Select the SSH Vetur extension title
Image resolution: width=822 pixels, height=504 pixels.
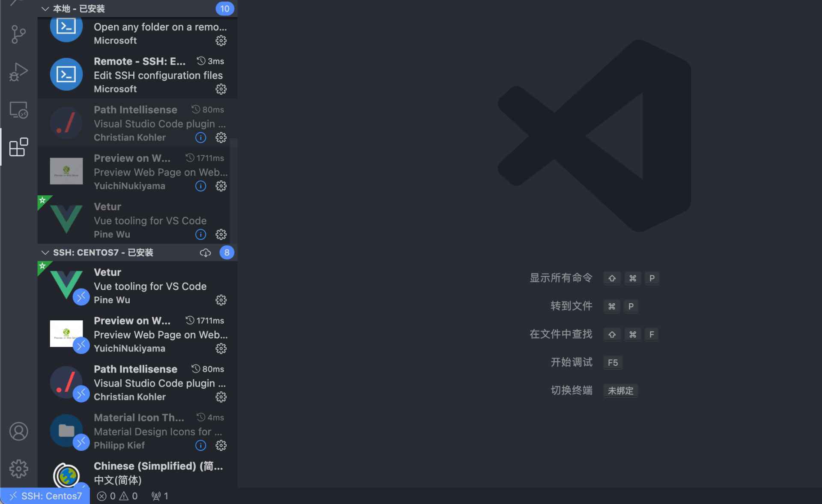(107, 272)
